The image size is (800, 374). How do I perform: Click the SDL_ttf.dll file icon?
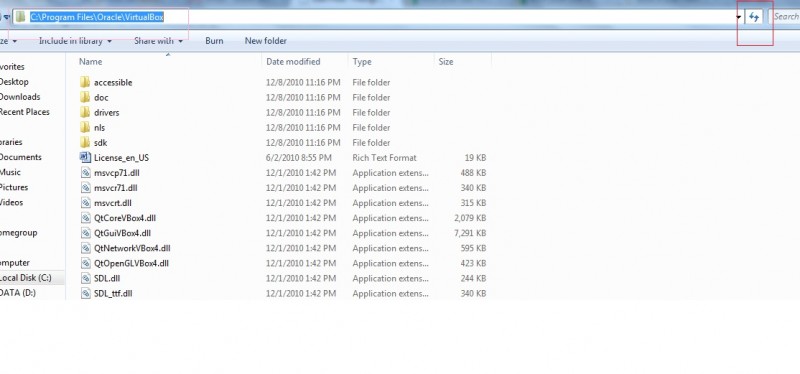[85, 293]
